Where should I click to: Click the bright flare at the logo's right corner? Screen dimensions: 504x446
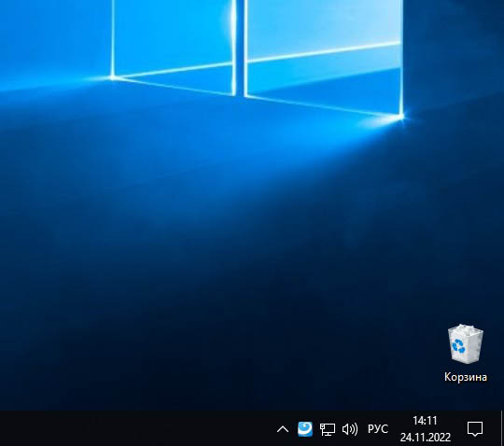click(401, 117)
